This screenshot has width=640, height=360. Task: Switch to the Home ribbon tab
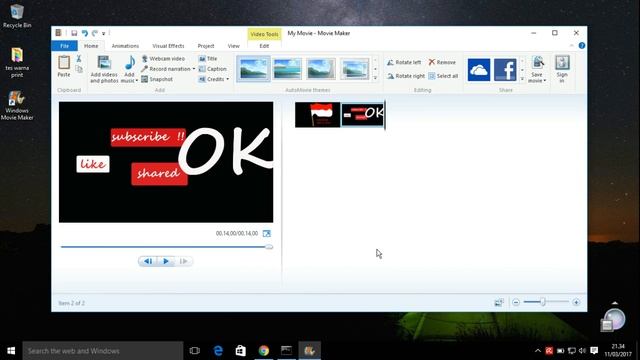coord(91,46)
